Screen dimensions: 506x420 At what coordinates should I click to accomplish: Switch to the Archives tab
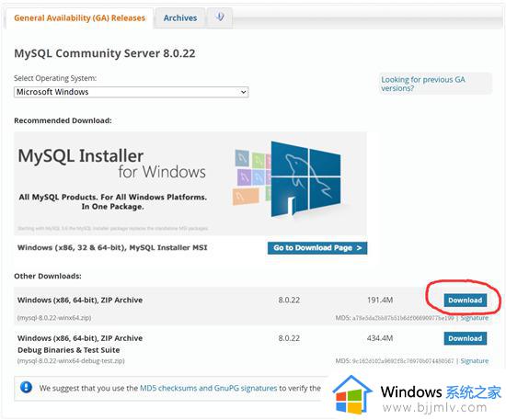pyautogui.click(x=180, y=18)
